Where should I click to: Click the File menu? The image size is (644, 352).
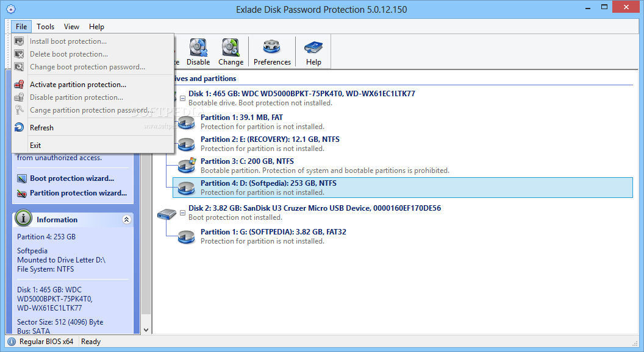click(21, 27)
